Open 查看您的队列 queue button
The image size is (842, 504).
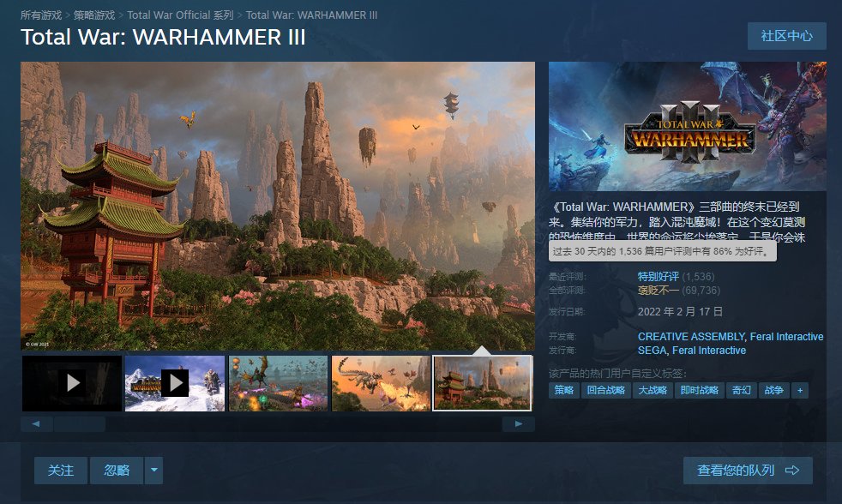(x=748, y=471)
